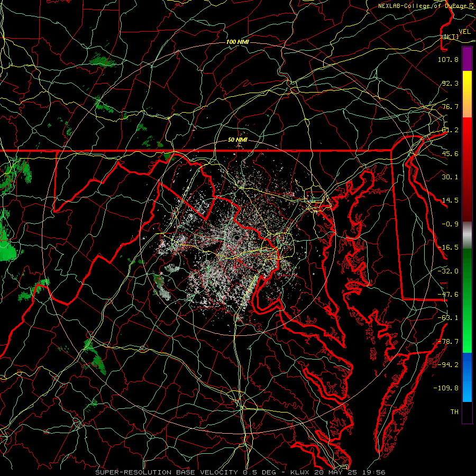The height and width of the screenshot is (476, 476).
Task: Click the yellow-orange segment of the color bar
Action: tap(467, 94)
